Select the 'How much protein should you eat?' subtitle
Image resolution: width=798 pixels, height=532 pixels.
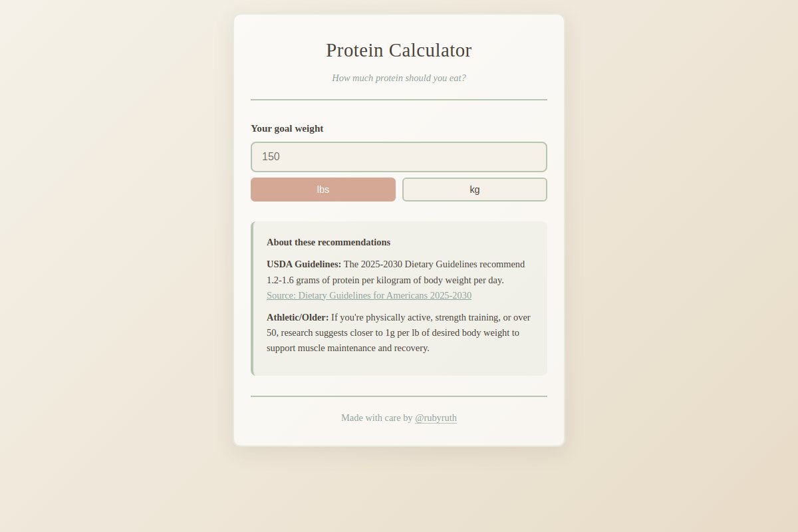pyautogui.click(x=398, y=78)
